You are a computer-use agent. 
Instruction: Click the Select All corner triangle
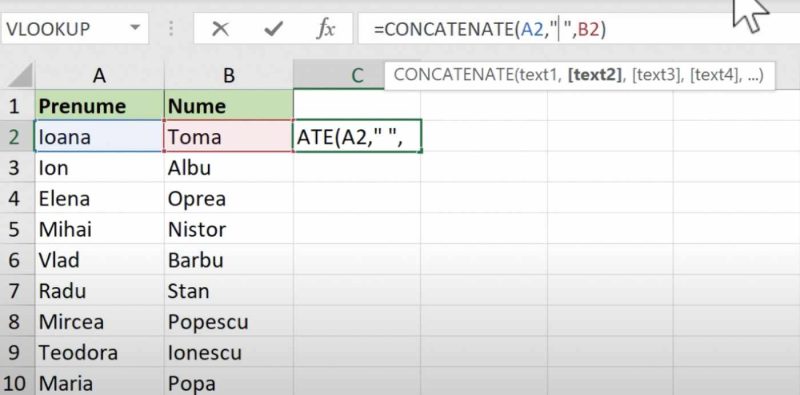[19, 76]
